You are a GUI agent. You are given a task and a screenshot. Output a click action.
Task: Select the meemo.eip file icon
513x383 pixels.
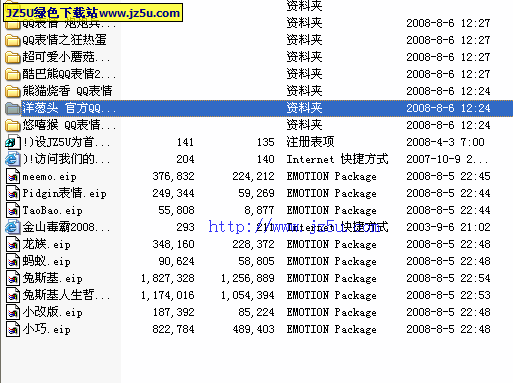coord(13,176)
